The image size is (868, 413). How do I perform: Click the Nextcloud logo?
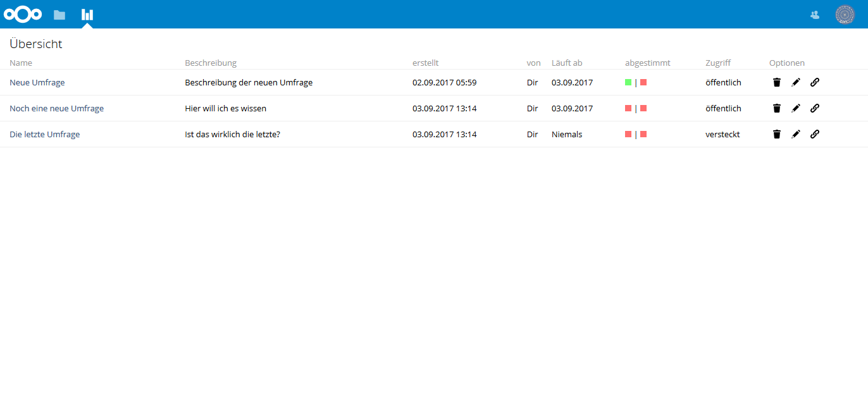click(23, 14)
